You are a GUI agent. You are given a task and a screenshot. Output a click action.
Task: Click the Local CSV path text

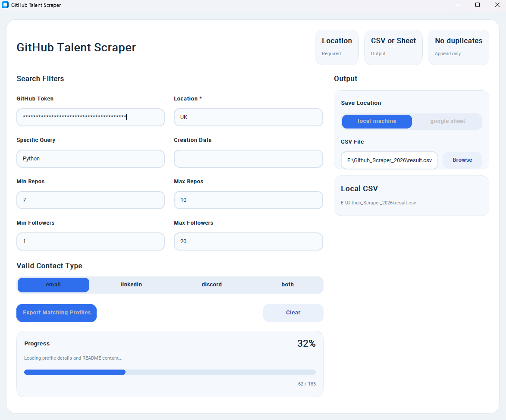pos(378,203)
